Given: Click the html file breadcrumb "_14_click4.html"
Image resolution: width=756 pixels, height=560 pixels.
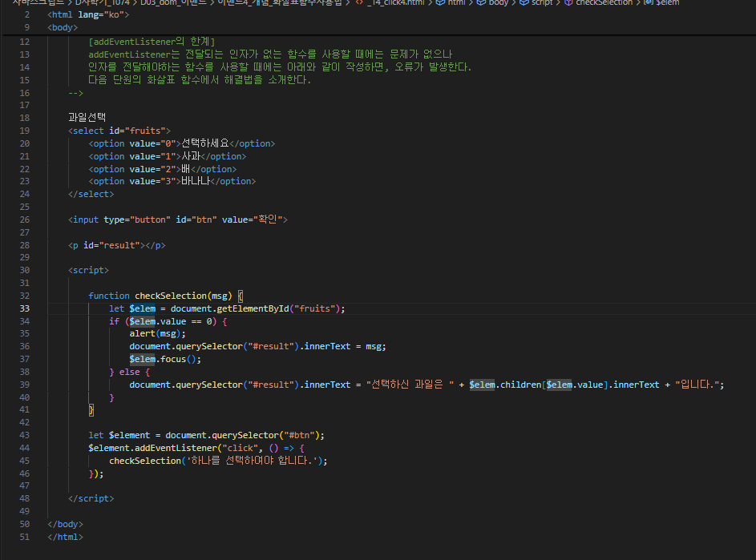Looking at the screenshot, I should pyautogui.click(x=395, y=2).
